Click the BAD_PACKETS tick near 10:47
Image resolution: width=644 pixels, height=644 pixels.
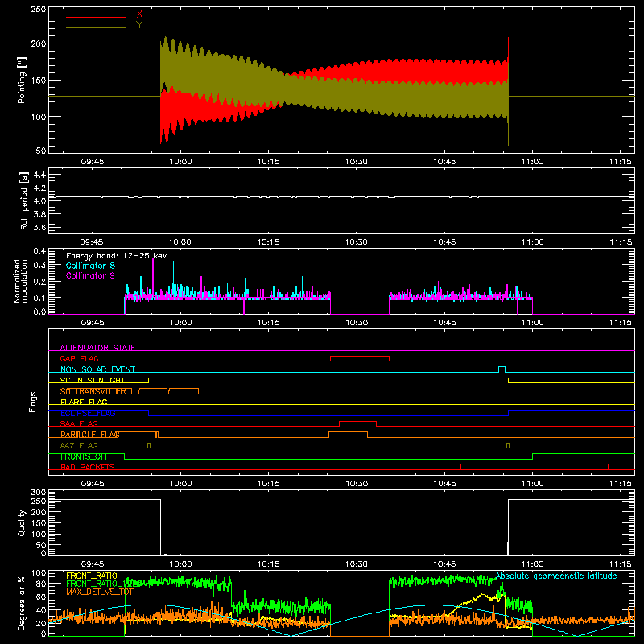(460, 467)
